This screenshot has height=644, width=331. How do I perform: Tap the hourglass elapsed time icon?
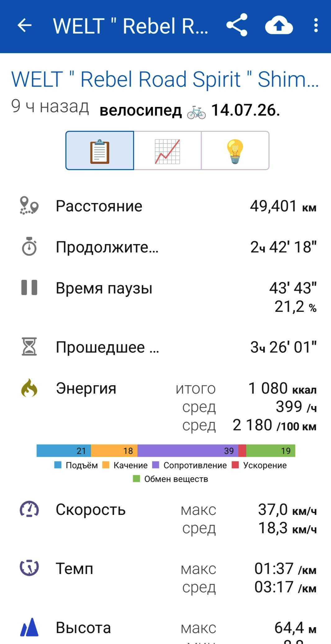[29, 346]
